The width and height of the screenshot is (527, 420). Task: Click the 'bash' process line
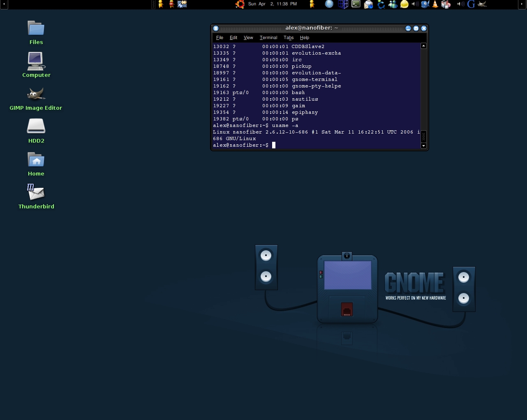click(259, 92)
